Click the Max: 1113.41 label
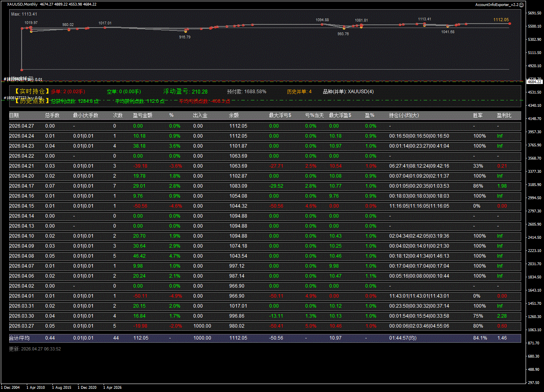544x392 pixels. [24, 14]
